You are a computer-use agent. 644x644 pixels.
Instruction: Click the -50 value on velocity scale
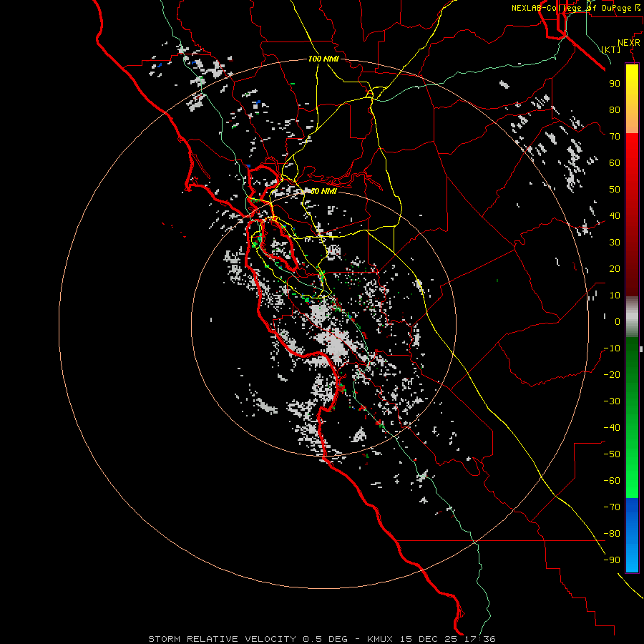(612, 454)
